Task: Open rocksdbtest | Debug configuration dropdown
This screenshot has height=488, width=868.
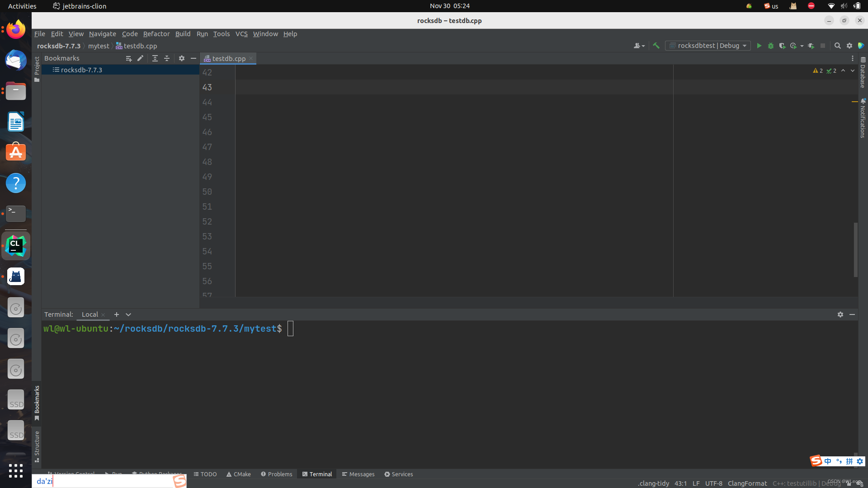Action: 708,46
